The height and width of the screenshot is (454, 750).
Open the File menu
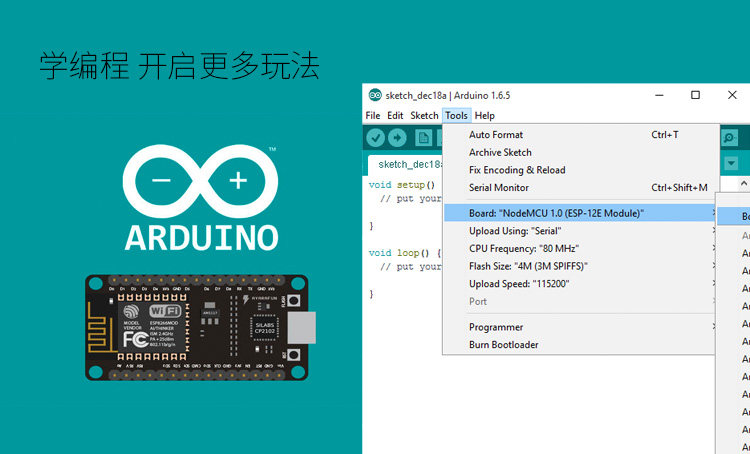click(373, 115)
